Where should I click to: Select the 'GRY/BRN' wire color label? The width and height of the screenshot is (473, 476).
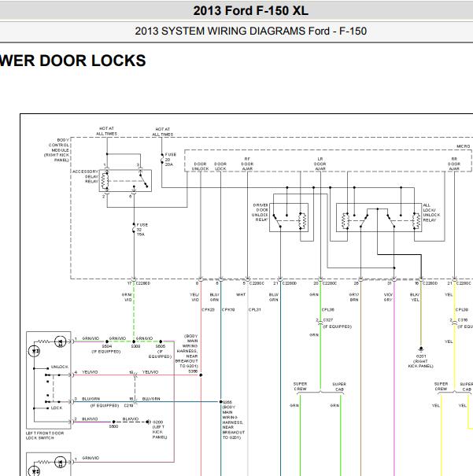[354, 297]
